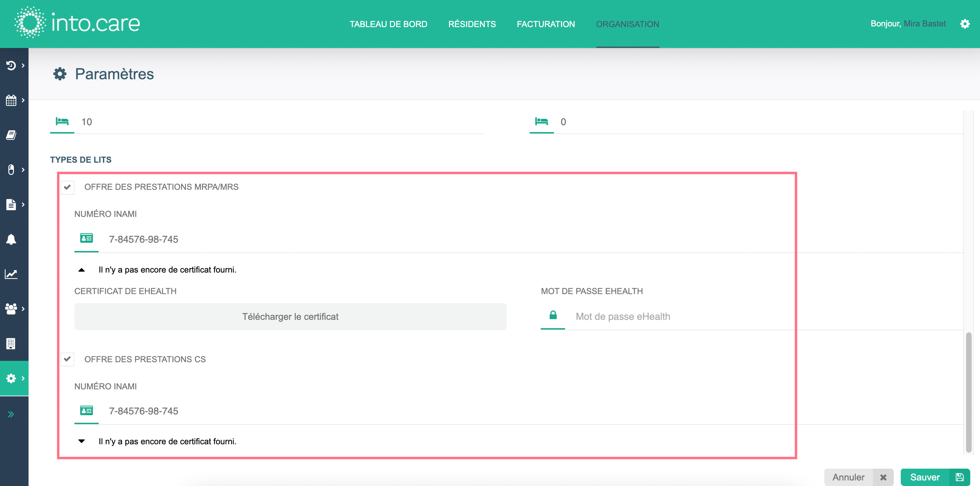Open the medication pill icon in sidebar
980x486 pixels.
[x=11, y=170]
